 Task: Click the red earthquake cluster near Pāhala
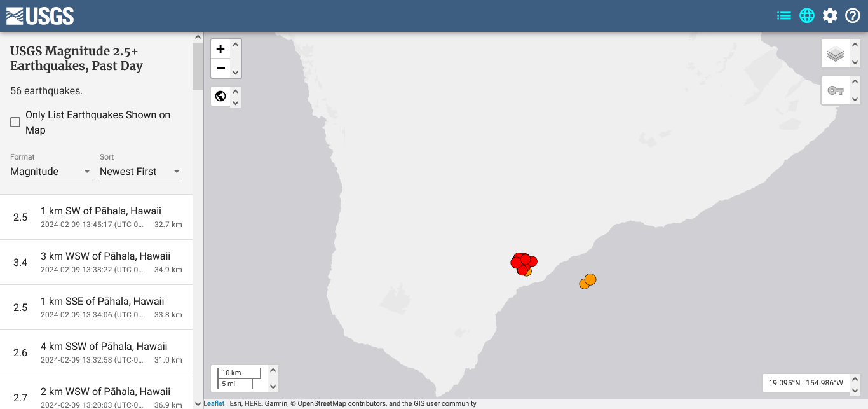(x=523, y=262)
